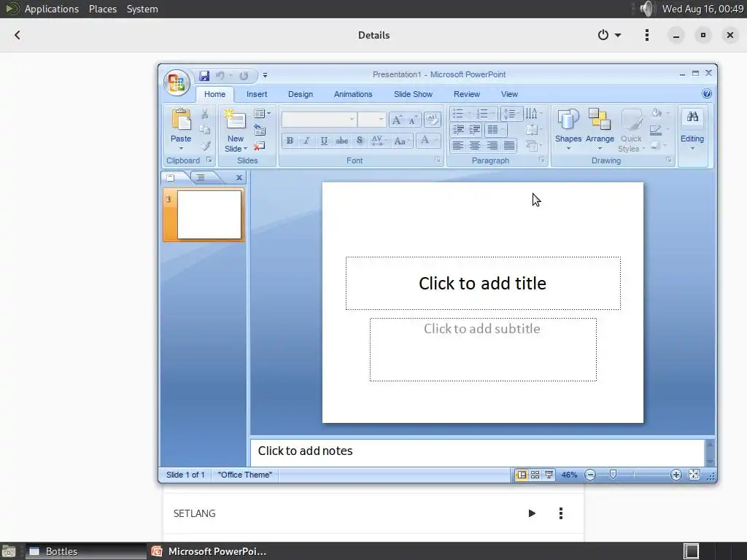The width and height of the screenshot is (747, 560).
Task: Apply text shadow with the S icon
Action: pyautogui.click(x=360, y=141)
